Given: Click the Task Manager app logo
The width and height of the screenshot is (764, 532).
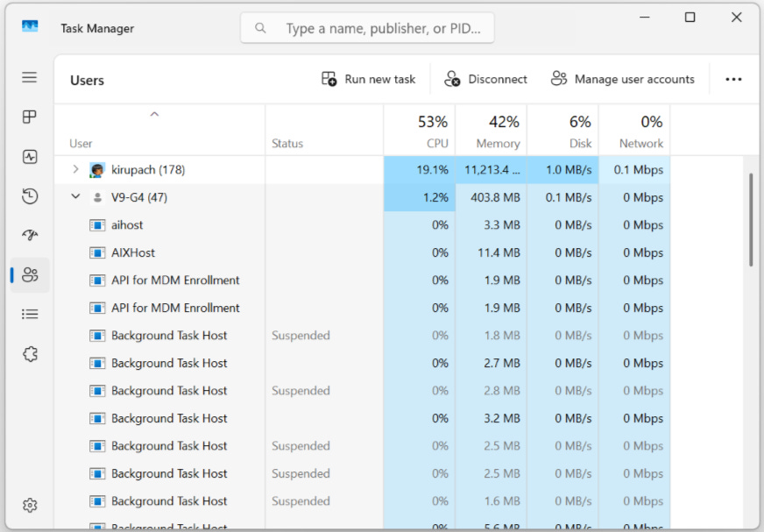Looking at the screenshot, I should coord(30,25).
